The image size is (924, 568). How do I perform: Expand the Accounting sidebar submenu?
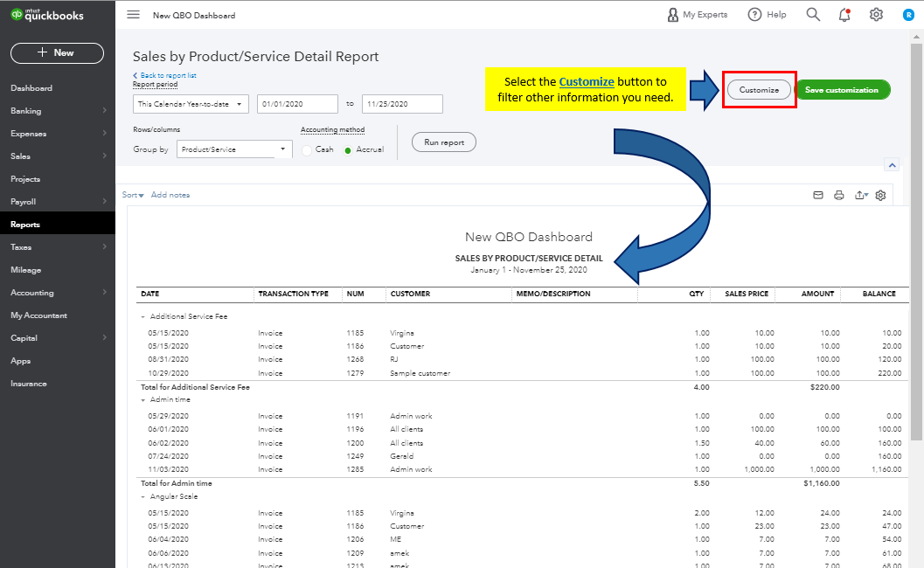click(104, 292)
